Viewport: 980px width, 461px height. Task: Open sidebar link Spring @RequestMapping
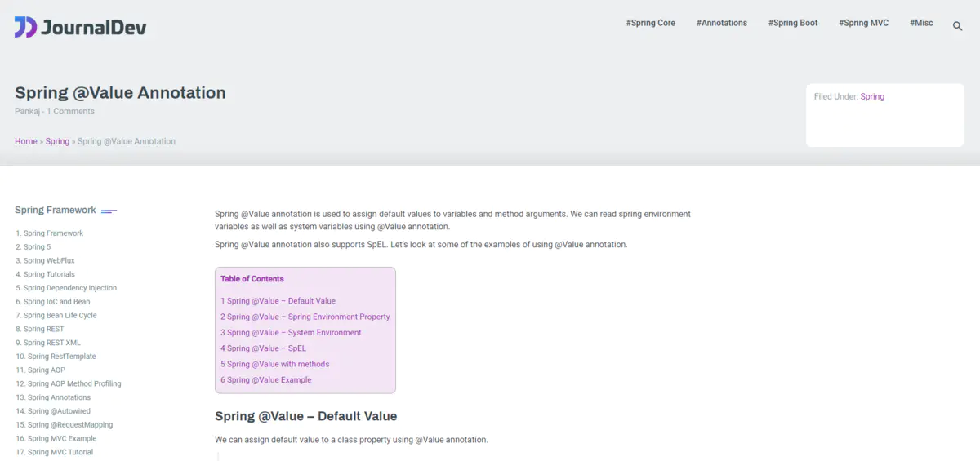tap(70, 425)
